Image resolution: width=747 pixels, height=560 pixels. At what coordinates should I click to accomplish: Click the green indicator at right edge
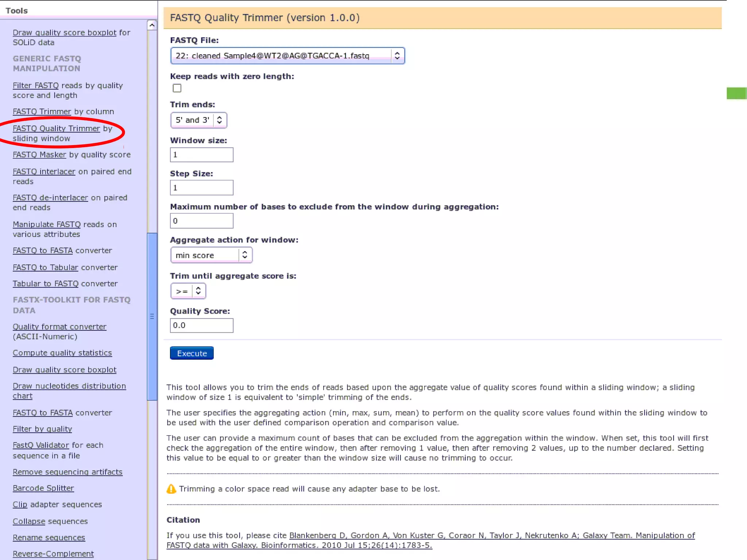pos(736,93)
